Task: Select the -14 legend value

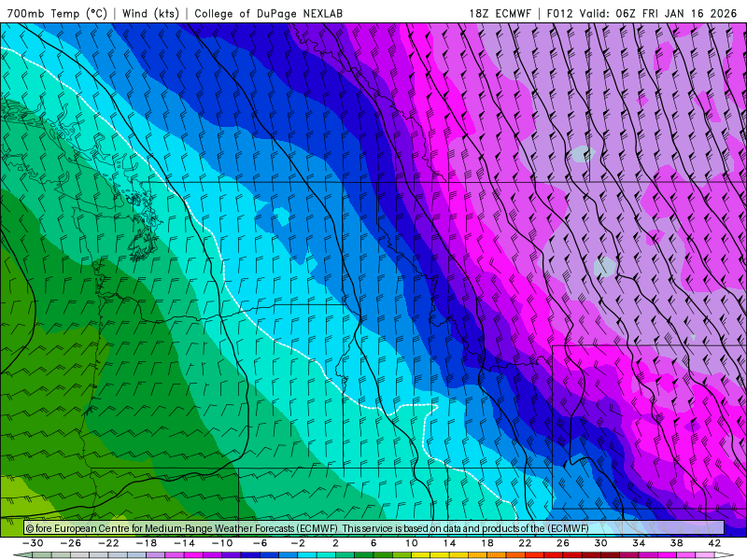Action: pos(184,543)
